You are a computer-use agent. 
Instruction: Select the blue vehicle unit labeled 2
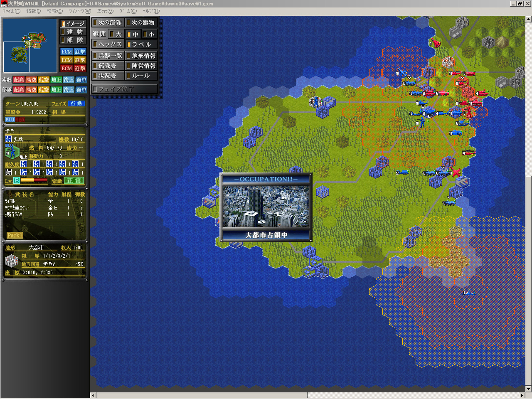click(x=402, y=172)
